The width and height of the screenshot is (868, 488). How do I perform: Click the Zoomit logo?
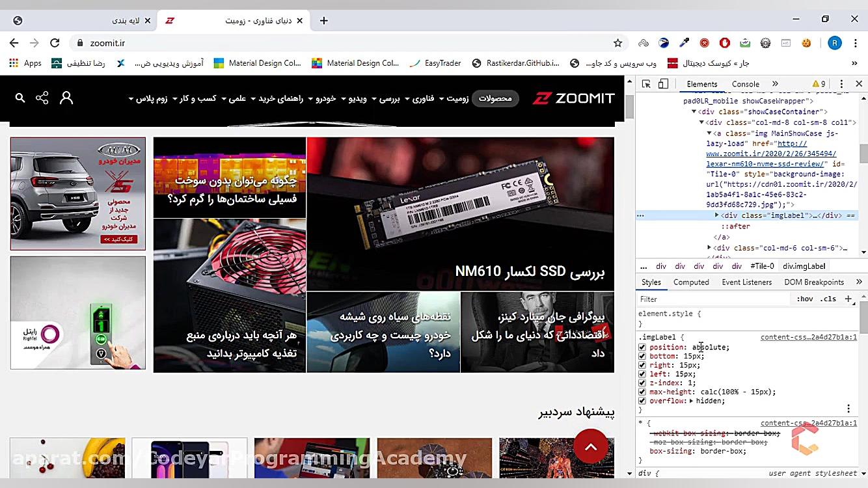[x=574, y=98]
